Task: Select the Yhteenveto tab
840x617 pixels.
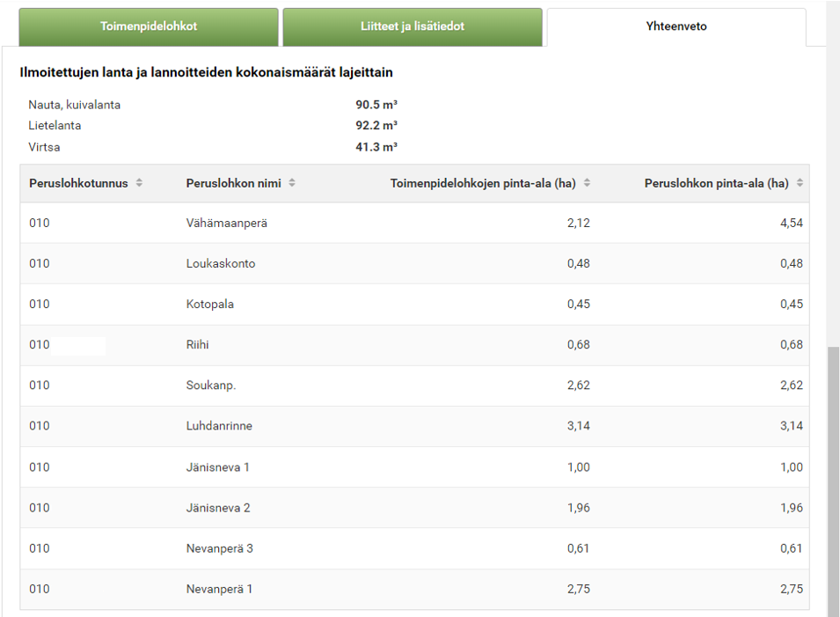Action: click(x=676, y=26)
